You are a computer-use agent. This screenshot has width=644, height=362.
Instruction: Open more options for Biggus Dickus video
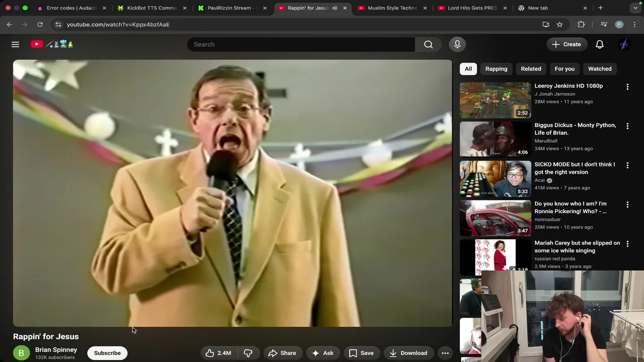tap(627, 126)
